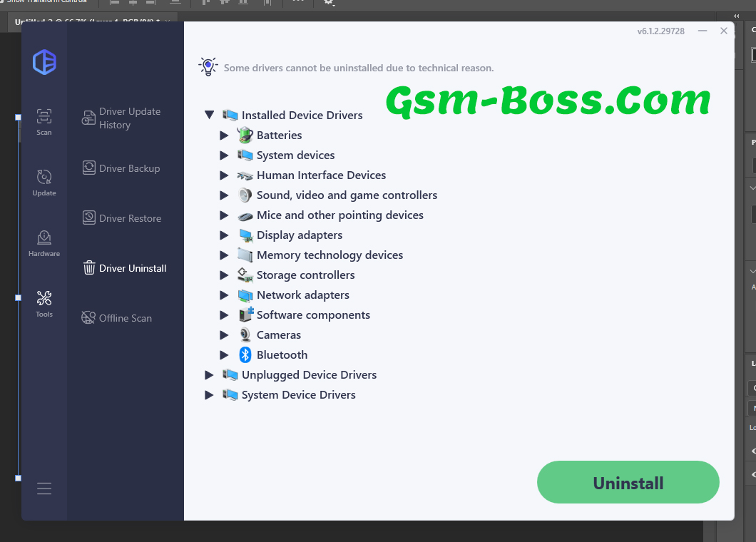Open the Tools section in sidebar
This screenshot has height=542, width=756.
click(44, 304)
